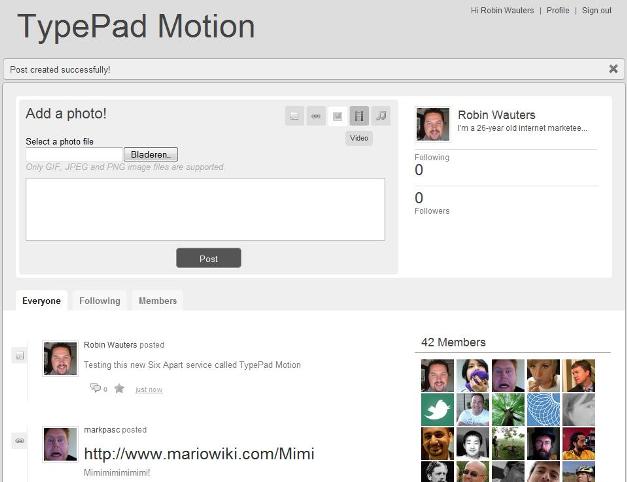Dismiss the 'Post created successfully' notice
627x482 pixels.
click(613, 69)
